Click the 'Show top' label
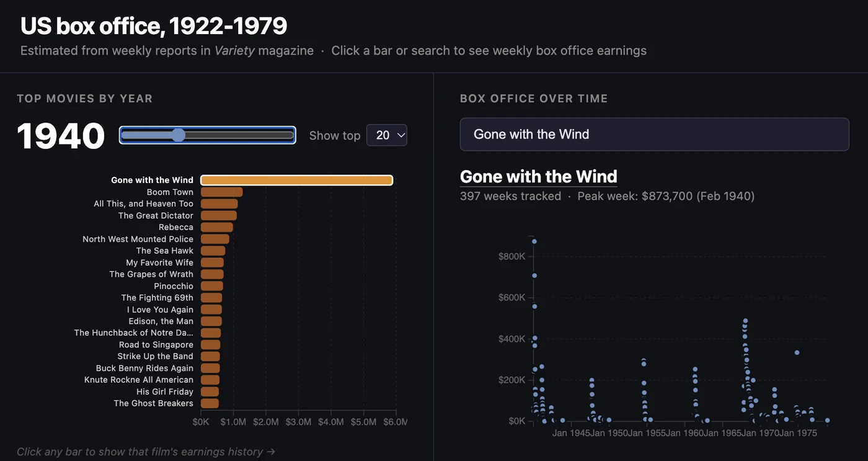 (335, 135)
